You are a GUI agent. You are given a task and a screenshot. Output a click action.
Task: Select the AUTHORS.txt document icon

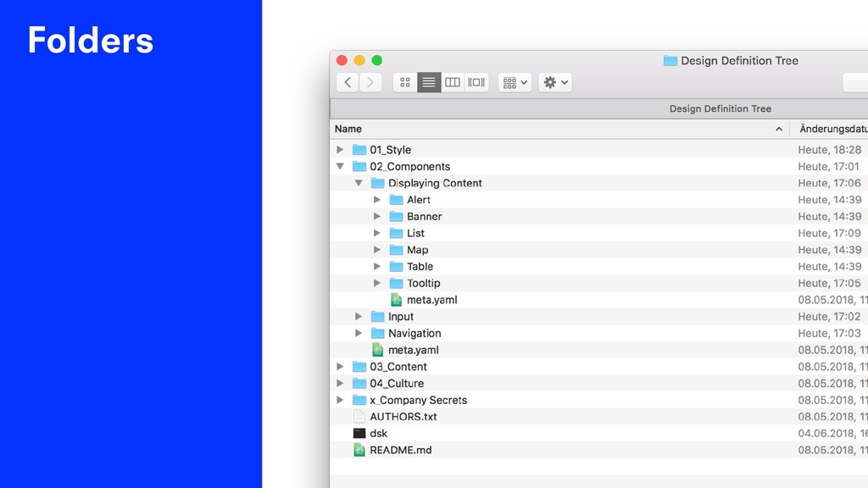click(x=359, y=417)
